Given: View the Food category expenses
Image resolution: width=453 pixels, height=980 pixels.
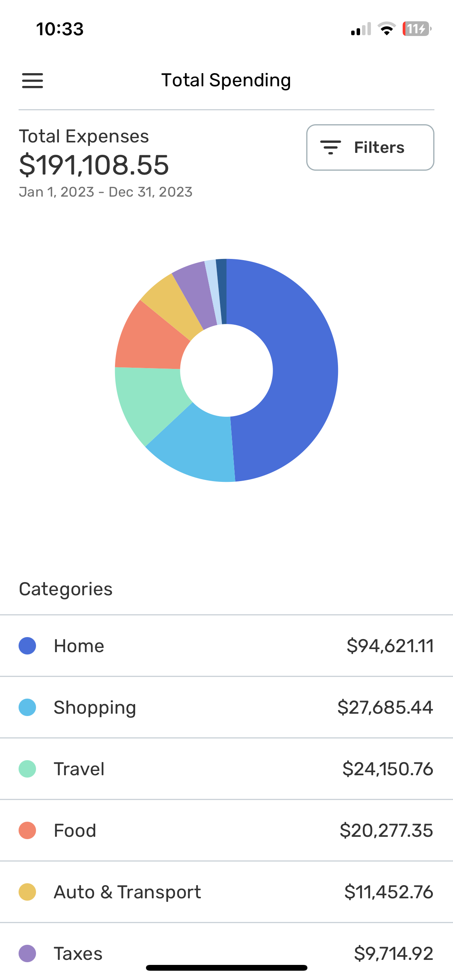Looking at the screenshot, I should coord(226,830).
